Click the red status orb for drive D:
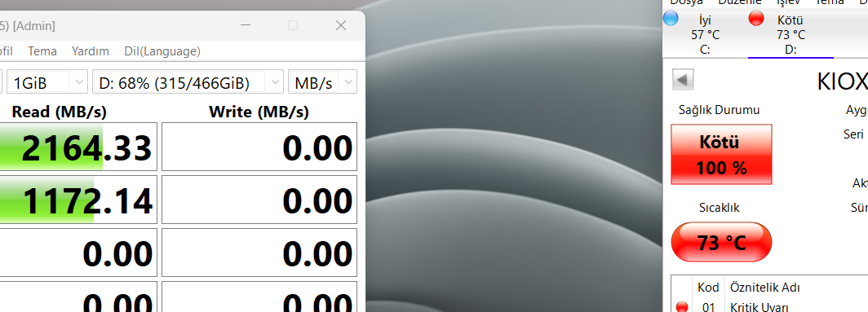The height and width of the screenshot is (312, 868). click(756, 18)
